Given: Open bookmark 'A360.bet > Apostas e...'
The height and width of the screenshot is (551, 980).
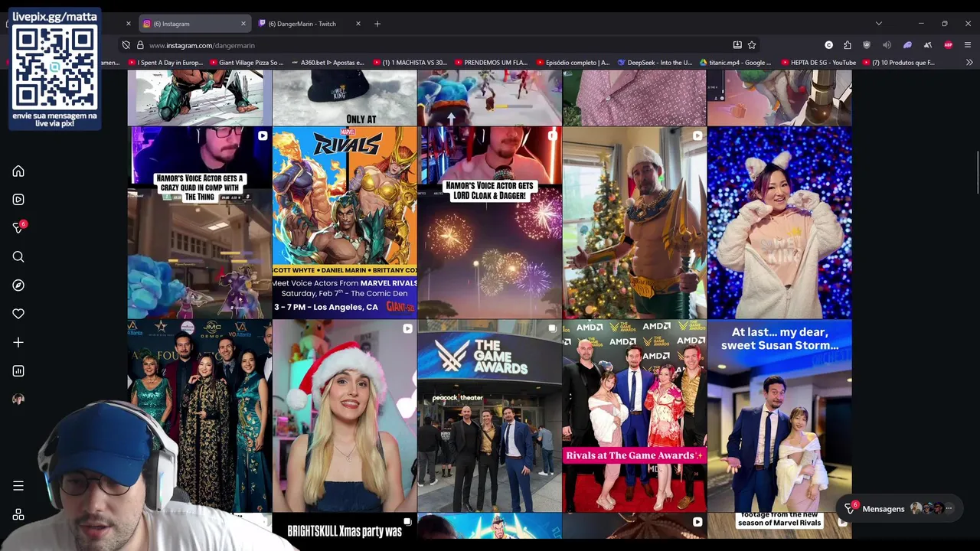Looking at the screenshot, I should point(327,63).
